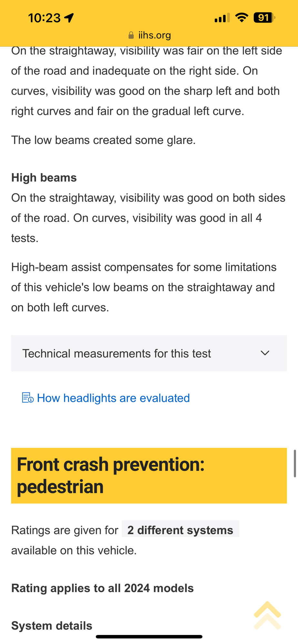Open the 2 different systems selector

180,530
